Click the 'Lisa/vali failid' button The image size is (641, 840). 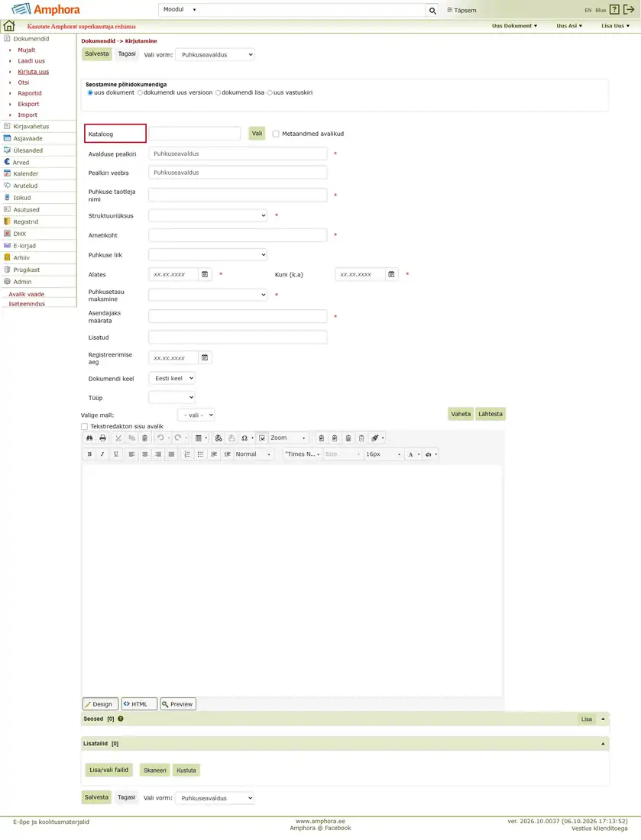coord(108,771)
